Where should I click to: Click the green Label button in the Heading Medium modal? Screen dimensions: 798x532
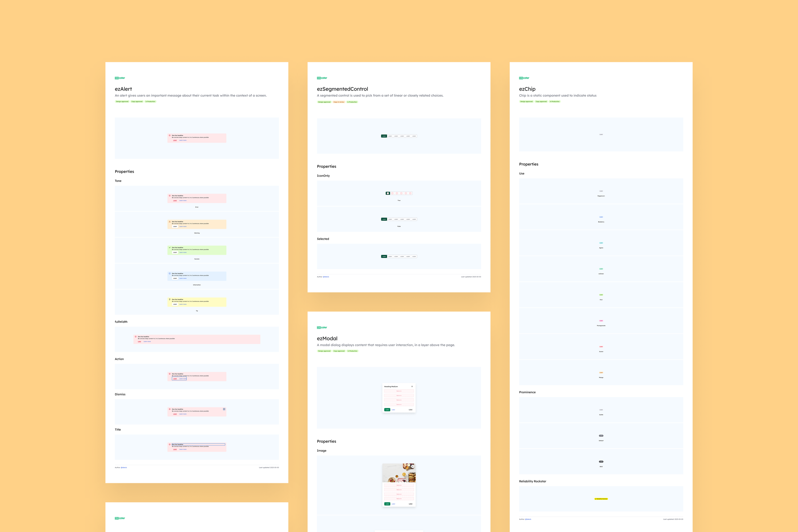[387, 410]
